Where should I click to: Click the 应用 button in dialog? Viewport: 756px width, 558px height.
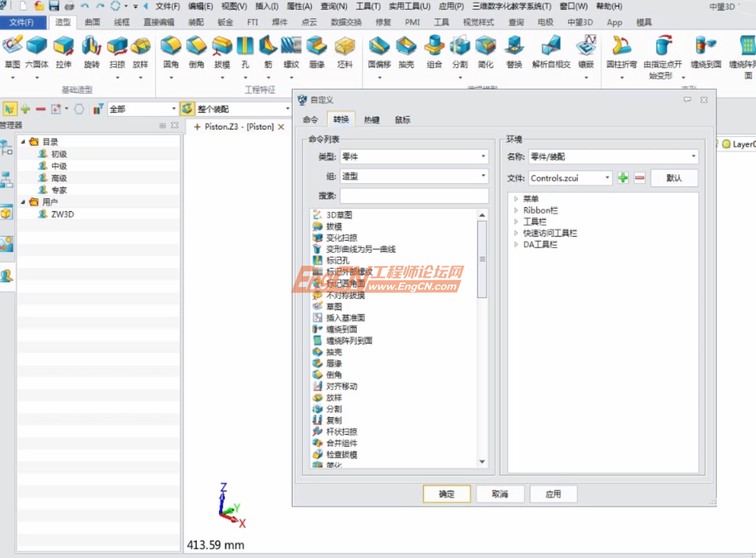coord(553,494)
